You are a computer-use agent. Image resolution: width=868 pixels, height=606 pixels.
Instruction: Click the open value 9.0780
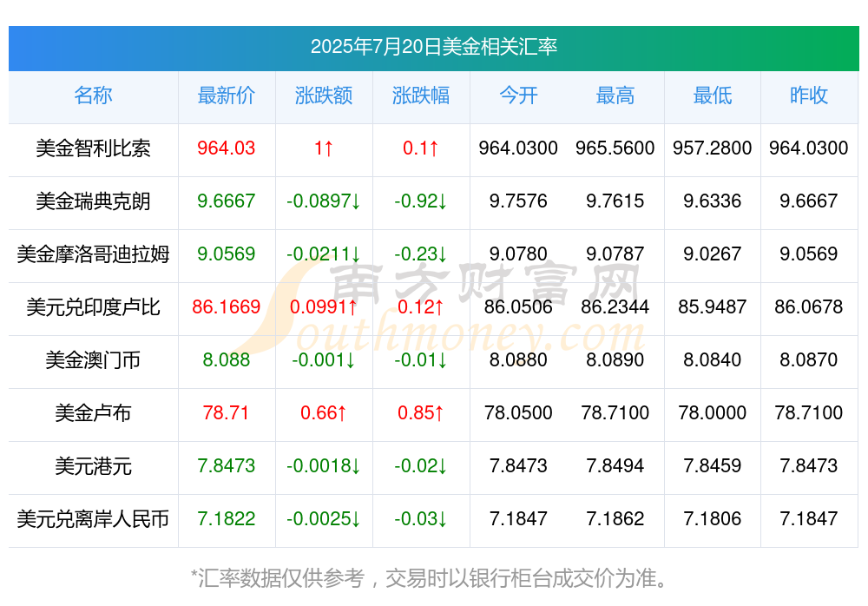point(518,254)
